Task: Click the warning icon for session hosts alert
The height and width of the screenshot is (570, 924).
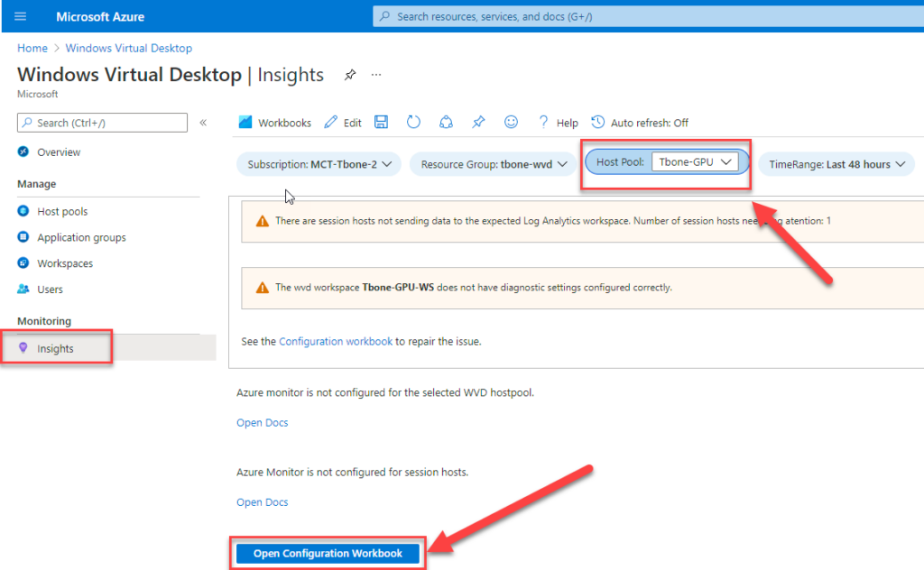Action: (x=263, y=221)
